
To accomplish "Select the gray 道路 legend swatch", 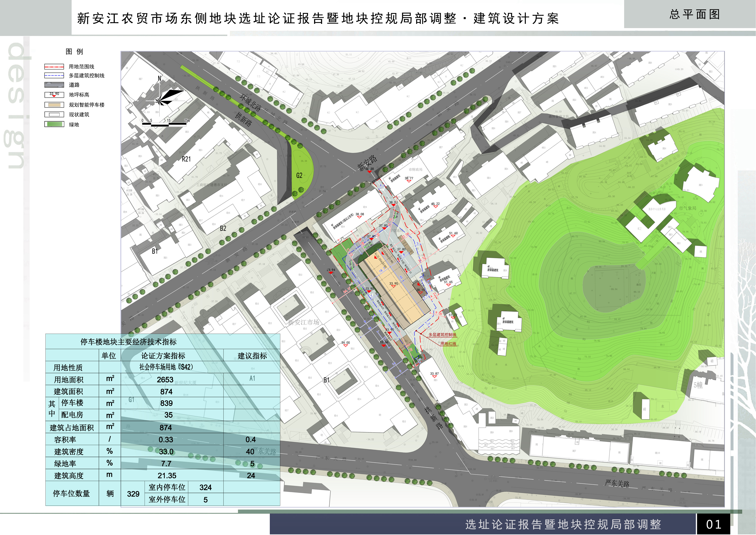I will pyautogui.click(x=54, y=85).
